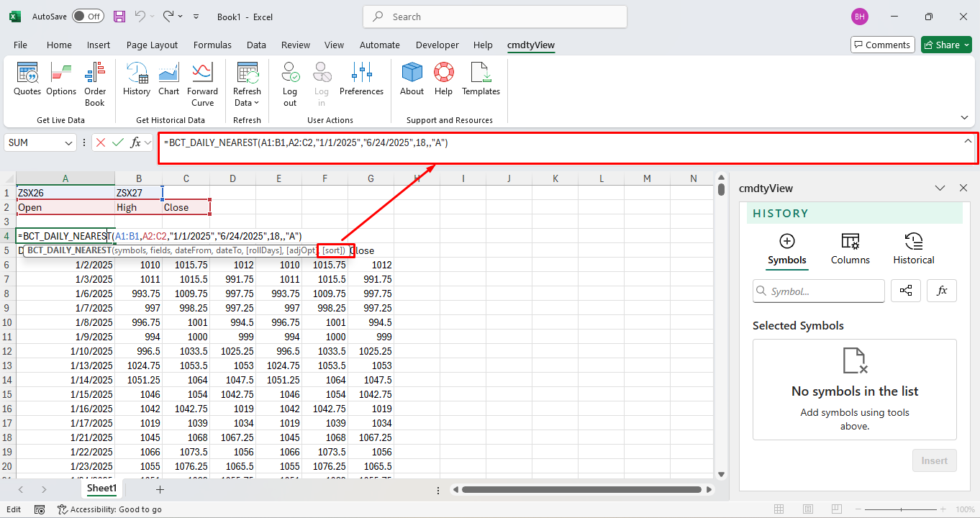Open the Comments button
Screen dimensions: 980x518
click(882, 45)
